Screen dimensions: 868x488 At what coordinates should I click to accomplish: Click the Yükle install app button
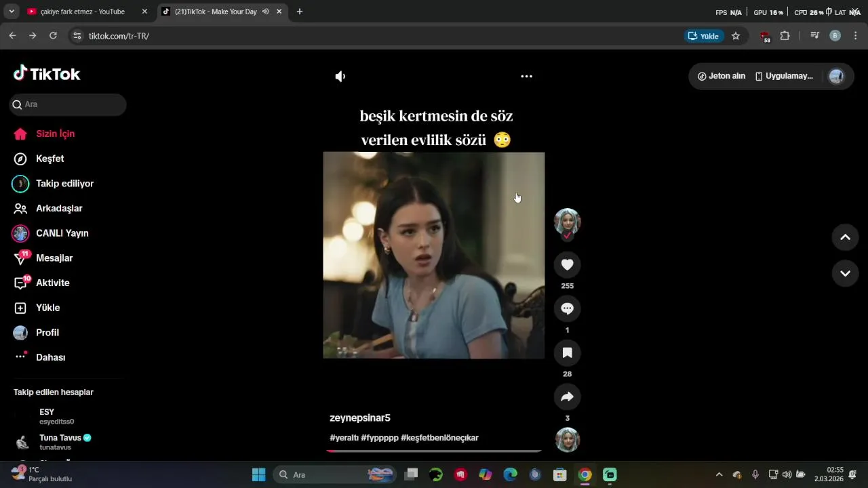click(704, 36)
